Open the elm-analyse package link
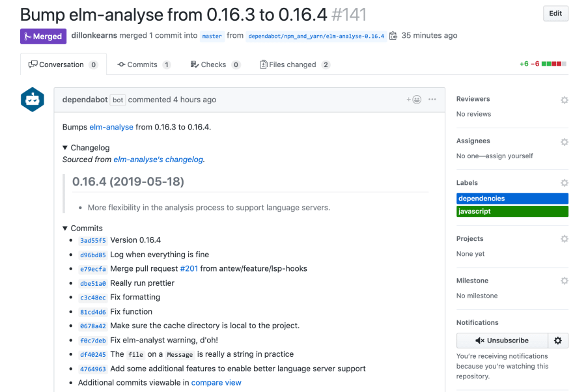 pyautogui.click(x=111, y=127)
